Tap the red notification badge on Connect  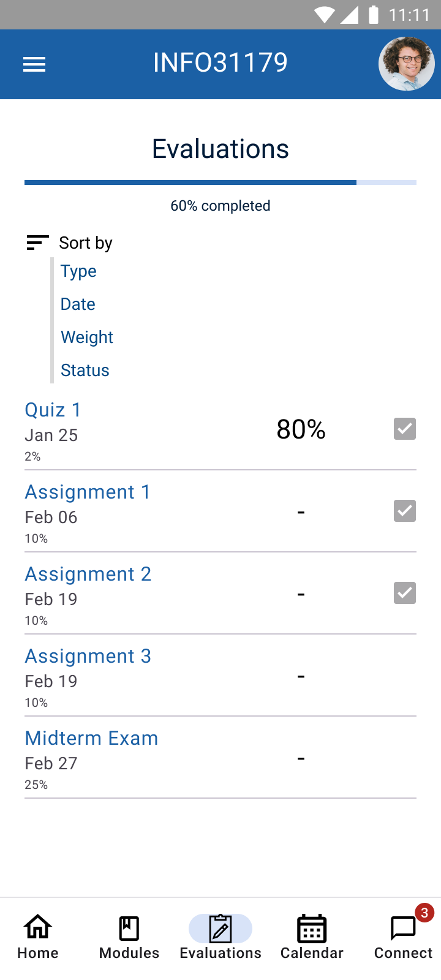(424, 913)
